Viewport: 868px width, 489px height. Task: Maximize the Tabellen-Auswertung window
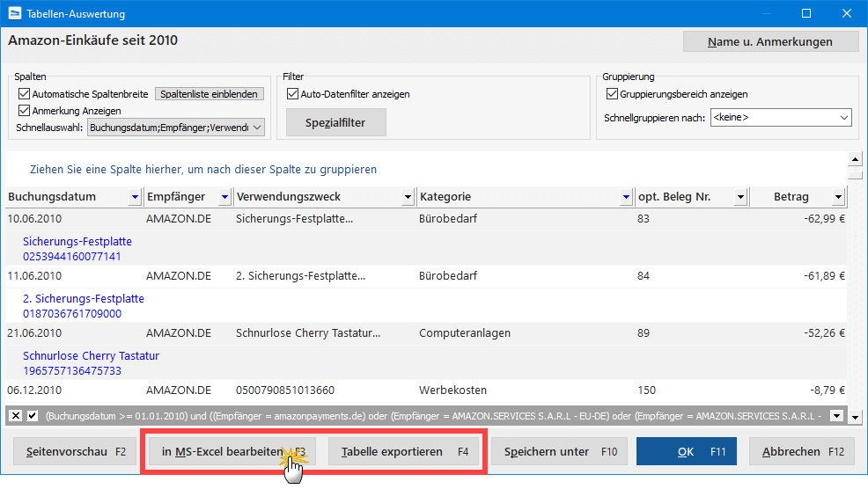[806, 13]
